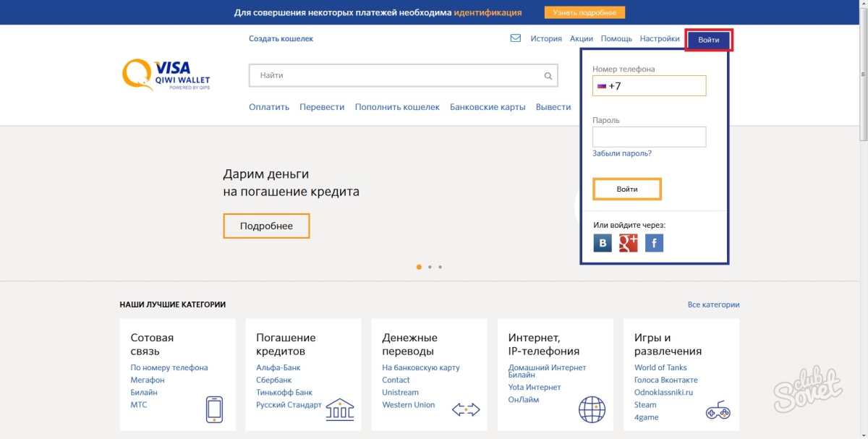Open the Помощь menu item

(x=616, y=39)
